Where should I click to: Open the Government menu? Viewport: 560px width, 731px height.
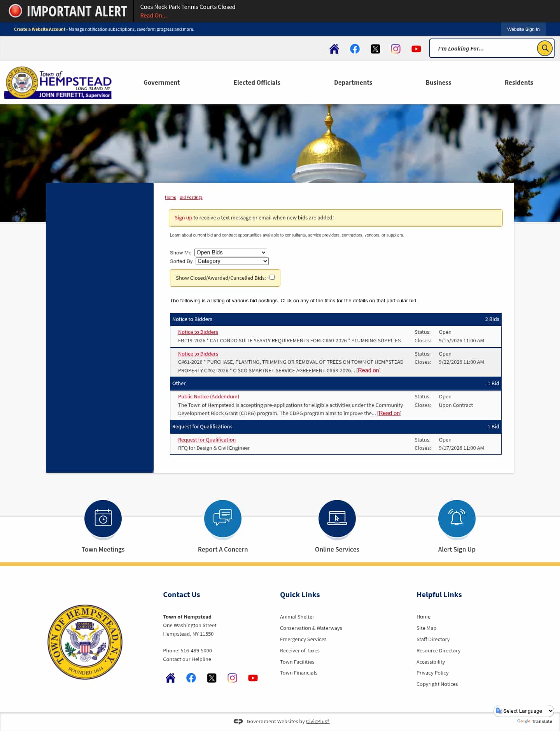(161, 82)
